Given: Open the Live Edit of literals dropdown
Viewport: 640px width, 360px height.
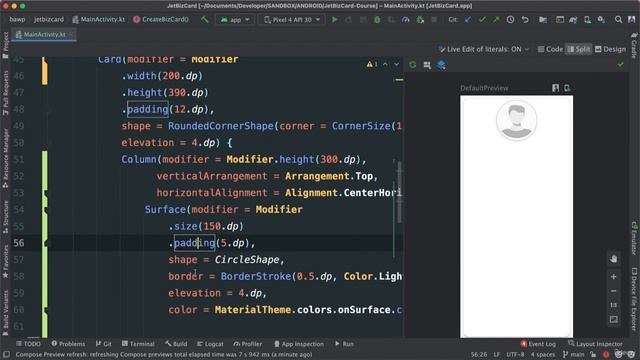Looking at the screenshot, I should pos(484,49).
